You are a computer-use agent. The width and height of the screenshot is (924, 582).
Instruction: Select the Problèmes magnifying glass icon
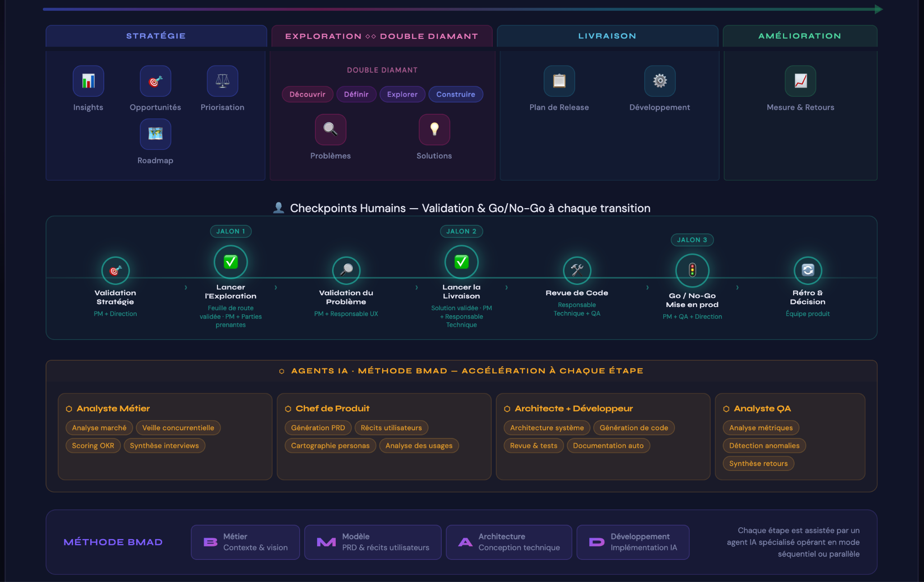coord(330,130)
